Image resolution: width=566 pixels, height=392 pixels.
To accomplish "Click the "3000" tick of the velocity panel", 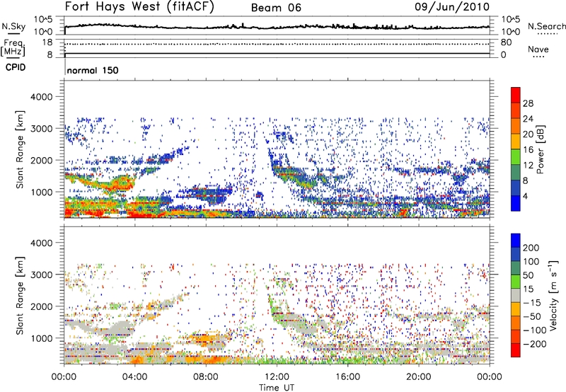I will point(41,275).
